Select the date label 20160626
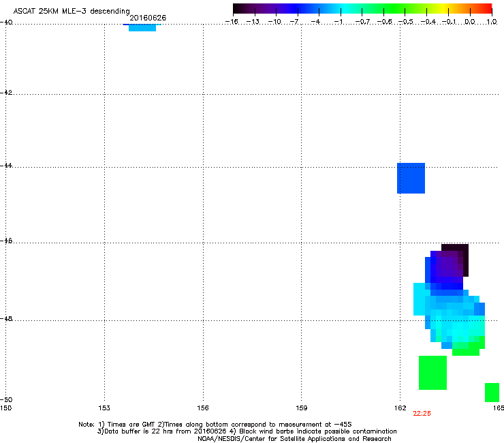This screenshot has height=443, width=504. (148, 18)
